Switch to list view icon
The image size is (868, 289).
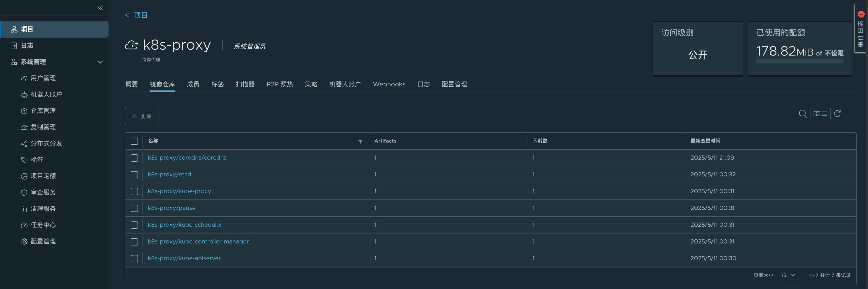pyautogui.click(x=824, y=114)
